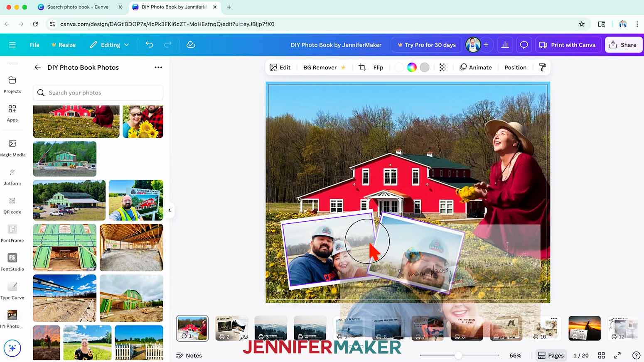Select the construction site green building photo

(65, 159)
